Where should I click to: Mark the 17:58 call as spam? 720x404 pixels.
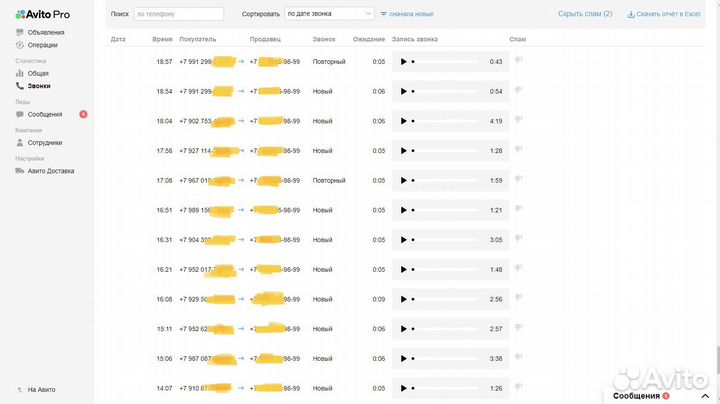pyautogui.click(x=519, y=151)
